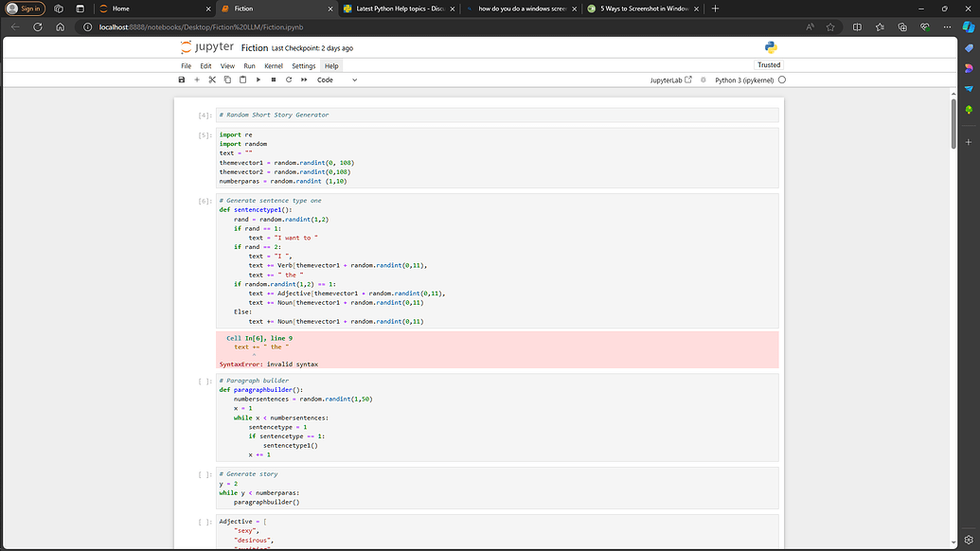Paste the cell from the clipboard
This screenshot has height=551, width=980.
[243, 80]
